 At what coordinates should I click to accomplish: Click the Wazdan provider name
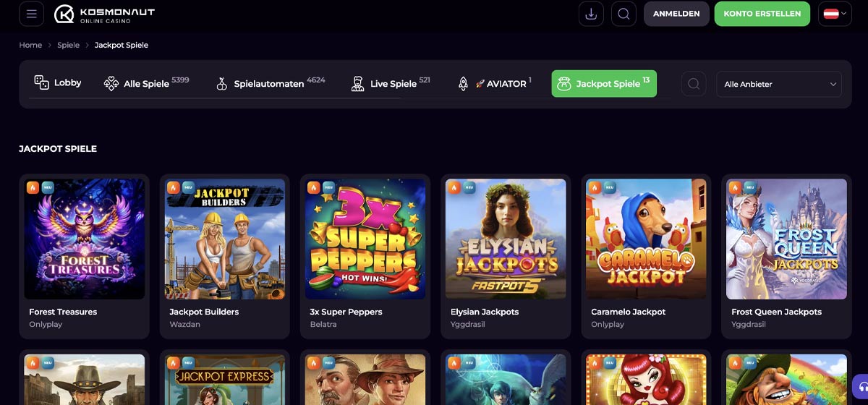point(184,325)
